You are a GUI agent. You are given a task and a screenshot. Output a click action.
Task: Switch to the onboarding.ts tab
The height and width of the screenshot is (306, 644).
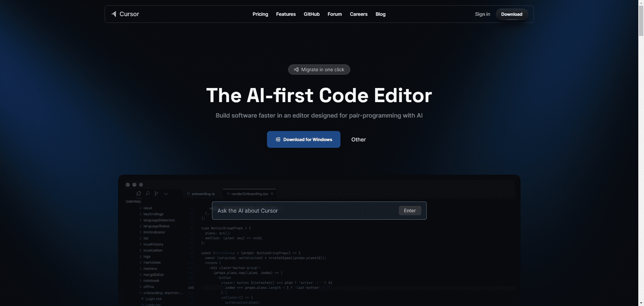pos(201,194)
